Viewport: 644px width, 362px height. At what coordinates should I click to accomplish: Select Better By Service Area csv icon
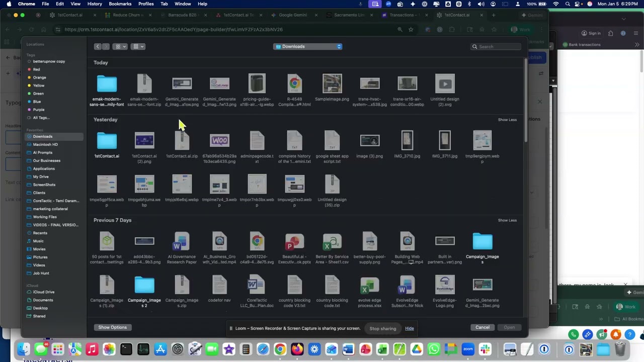tap(332, 241)
